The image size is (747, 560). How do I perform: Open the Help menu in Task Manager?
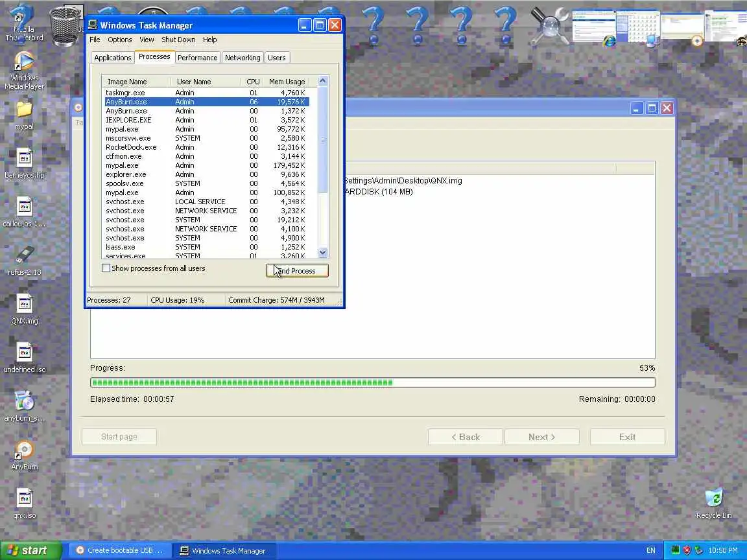click(209, 40)
